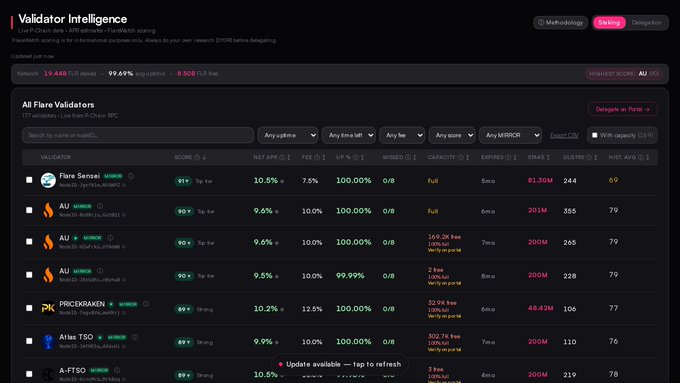The height and width of the screenshot is (383, 680).
Task: Click Flare Sensei name text
Action: pyautogui.click(x=79, y=176)
